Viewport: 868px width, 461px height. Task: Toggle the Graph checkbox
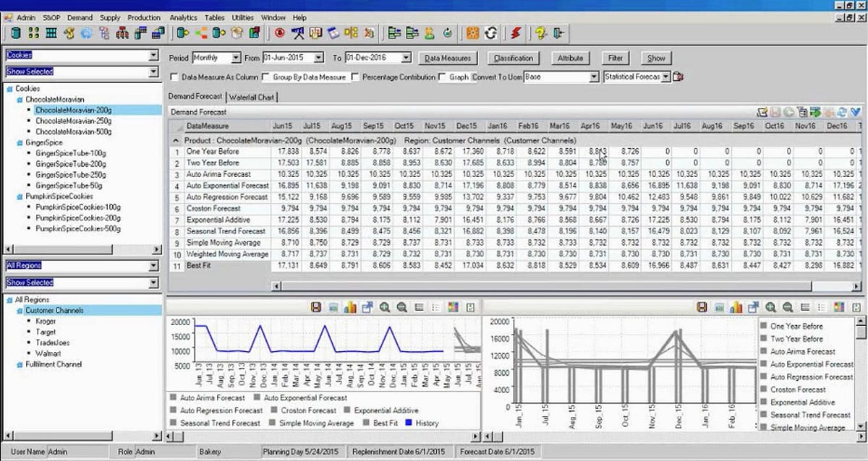tap(443, 77)
